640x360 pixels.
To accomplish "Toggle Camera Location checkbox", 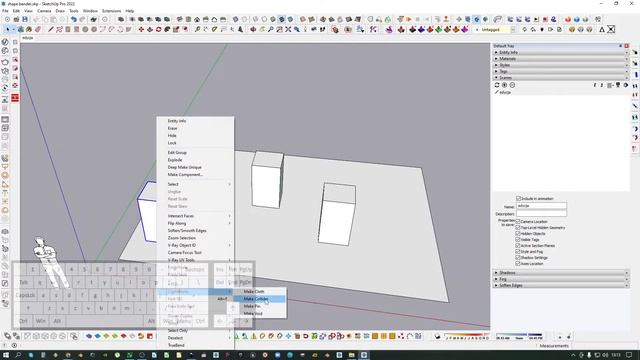I will [x=518, y=221].
